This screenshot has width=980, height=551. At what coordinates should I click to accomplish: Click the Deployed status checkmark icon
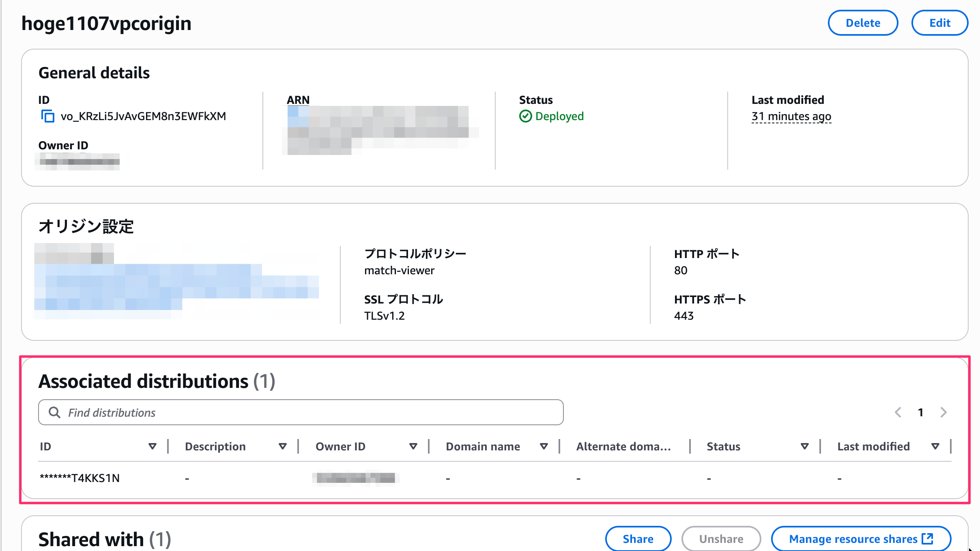coord(525,116)
